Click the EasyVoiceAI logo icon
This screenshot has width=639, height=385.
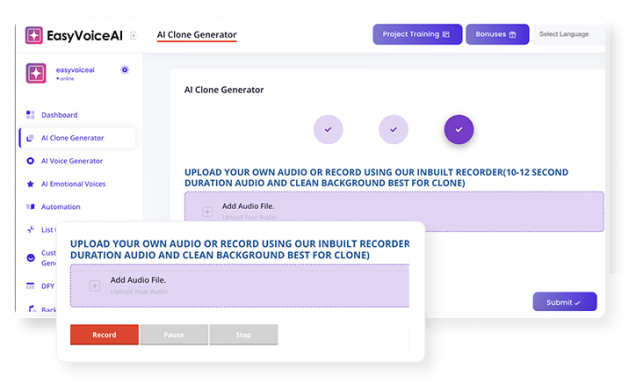tap(34, 35)
